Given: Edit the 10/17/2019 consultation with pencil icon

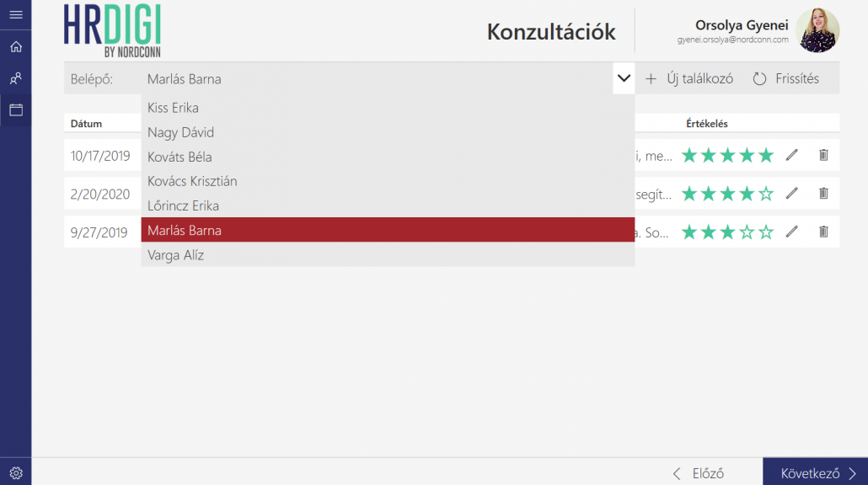Looking at the screenshot, I should [791, 155].
